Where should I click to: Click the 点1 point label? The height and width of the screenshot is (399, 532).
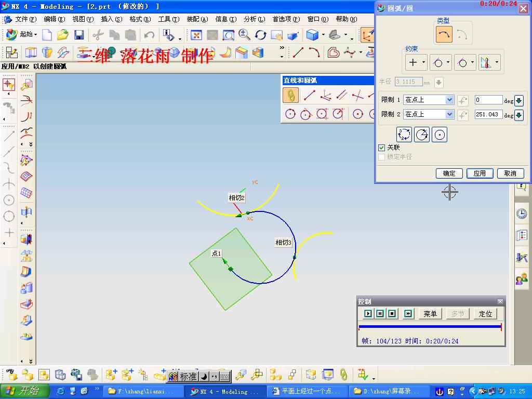tap(216, 254)
